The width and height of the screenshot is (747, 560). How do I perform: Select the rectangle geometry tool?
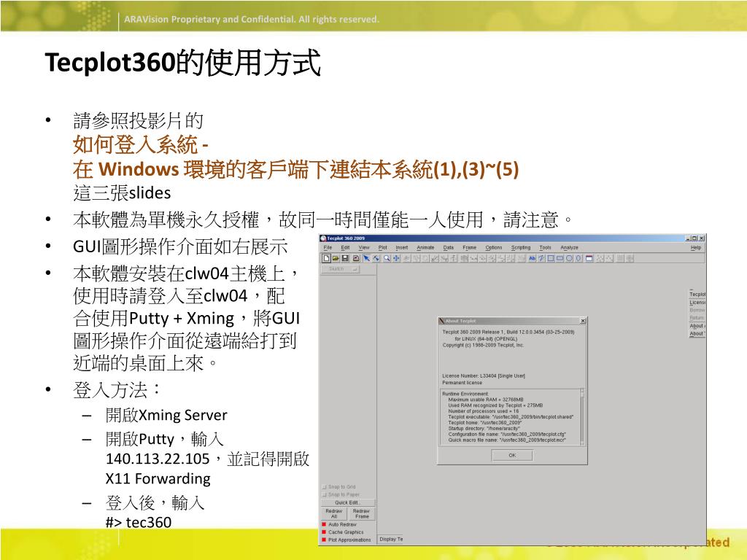coord(560,258)
